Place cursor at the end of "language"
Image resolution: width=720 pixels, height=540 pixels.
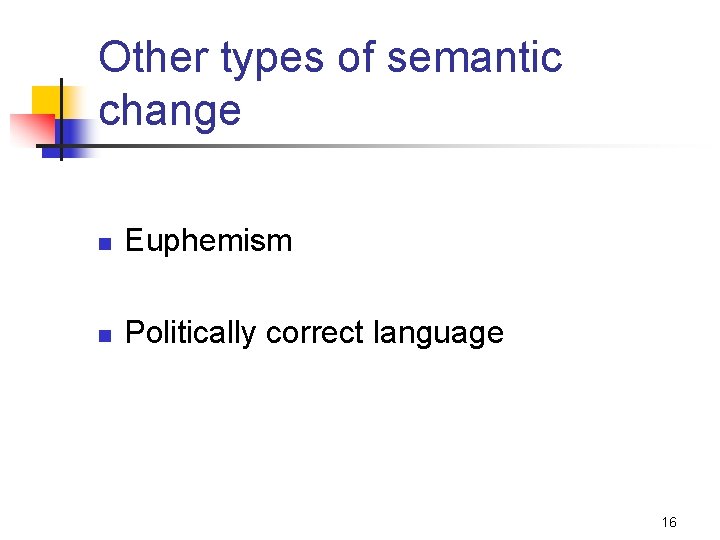click(x=505, y=332)
